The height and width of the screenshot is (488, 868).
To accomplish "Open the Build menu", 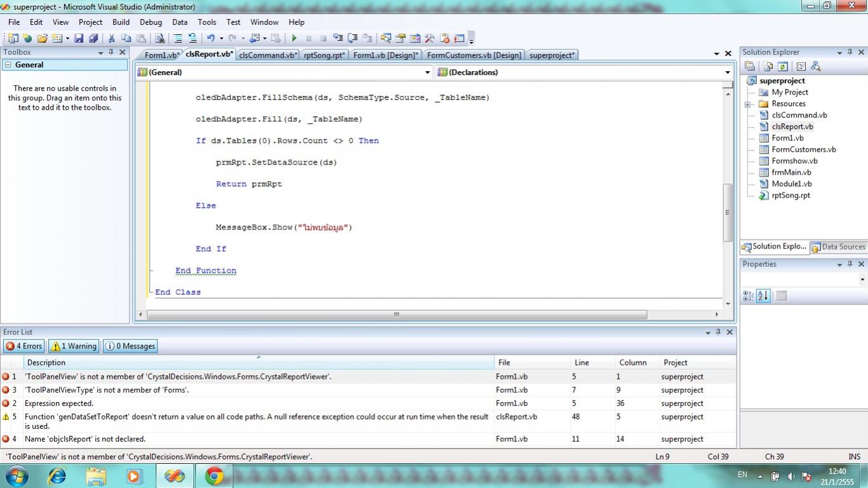I will 121,22.
